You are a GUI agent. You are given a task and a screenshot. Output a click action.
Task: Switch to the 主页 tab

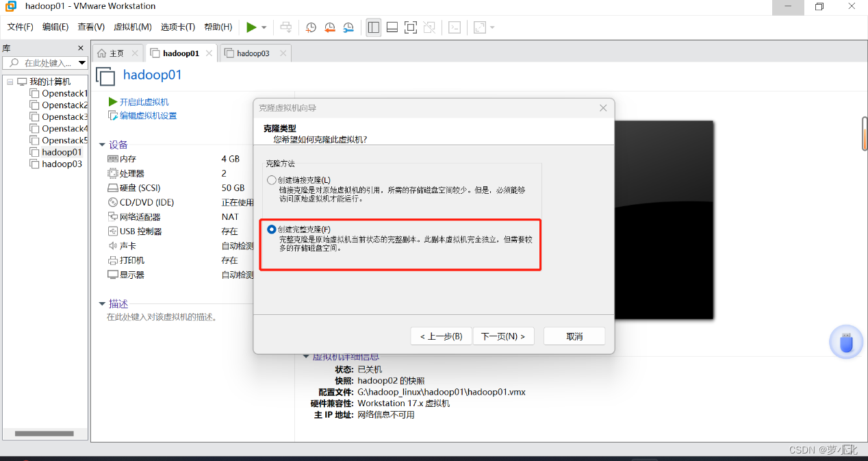[x=116, y=53]
